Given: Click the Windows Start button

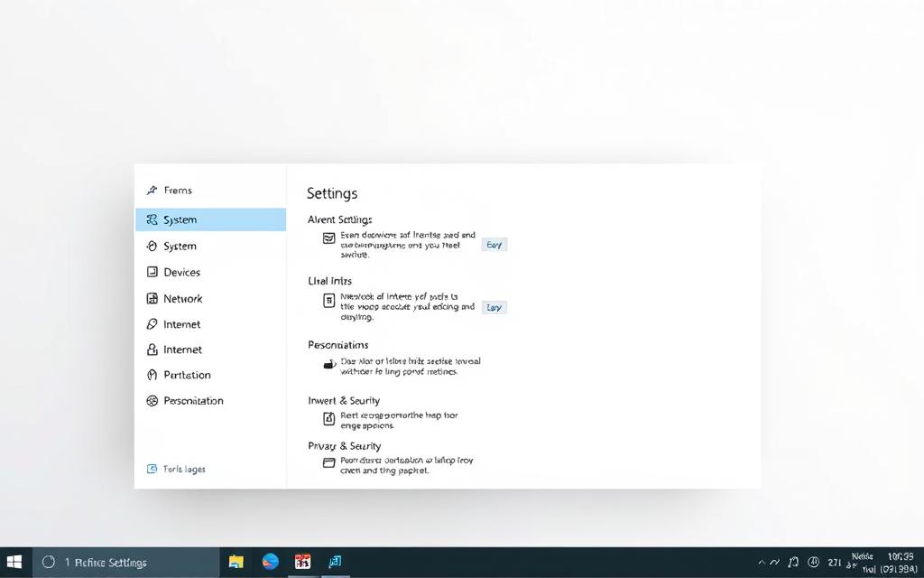Looking at the screenshot, I should click(x=15, y=562).
